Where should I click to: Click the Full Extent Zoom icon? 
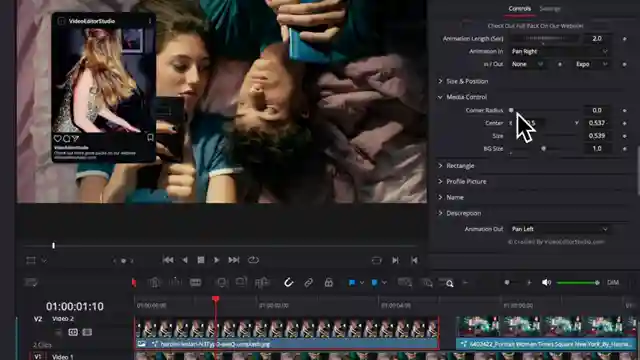tap(405, 282)
